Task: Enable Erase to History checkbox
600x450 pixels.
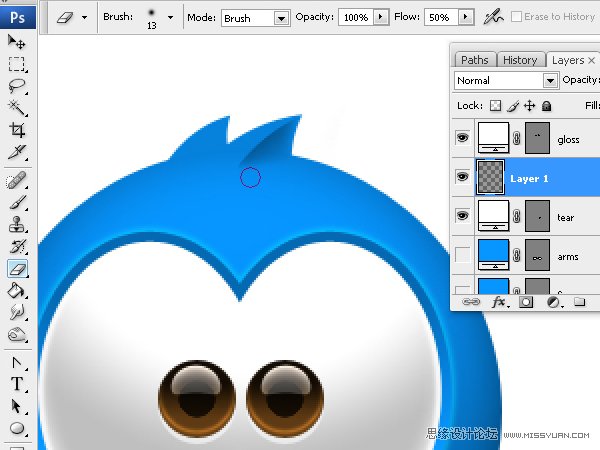Action: click(516, 17)
